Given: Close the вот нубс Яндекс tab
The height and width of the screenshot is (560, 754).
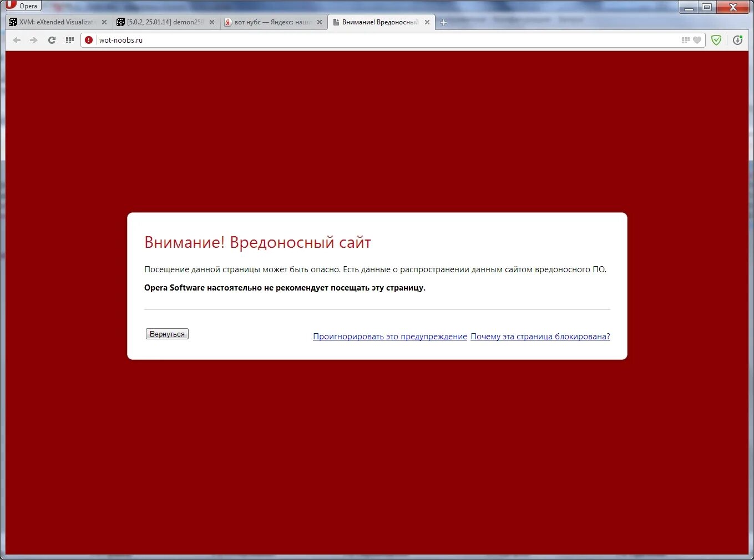Looking at the screenshot, I should pyautogui.click(x=320, y=22).
